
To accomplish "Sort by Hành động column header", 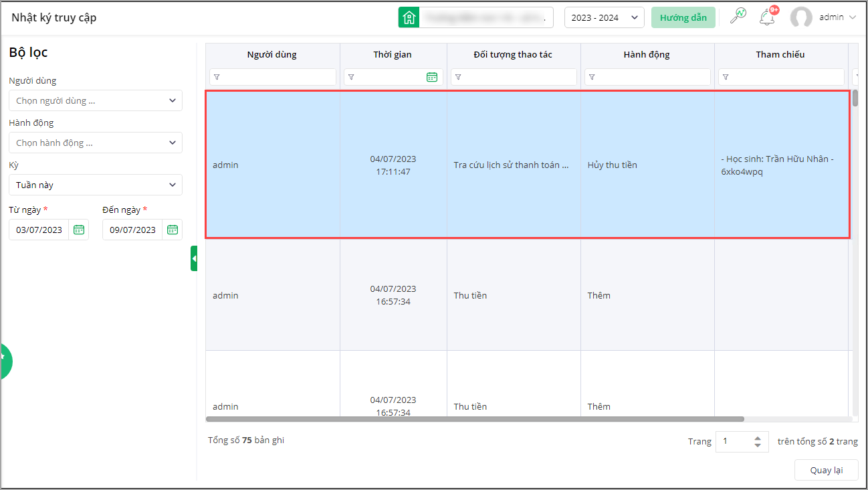I will [x=647, y=54].
